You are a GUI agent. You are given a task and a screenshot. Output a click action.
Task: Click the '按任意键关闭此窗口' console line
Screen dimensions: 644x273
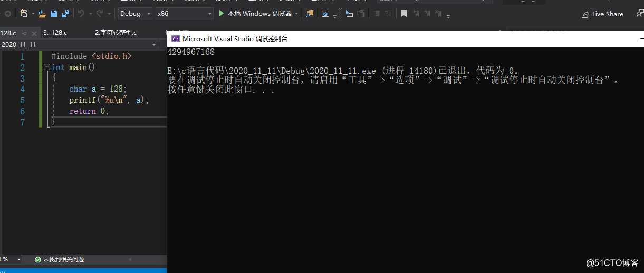pos(221,90)
